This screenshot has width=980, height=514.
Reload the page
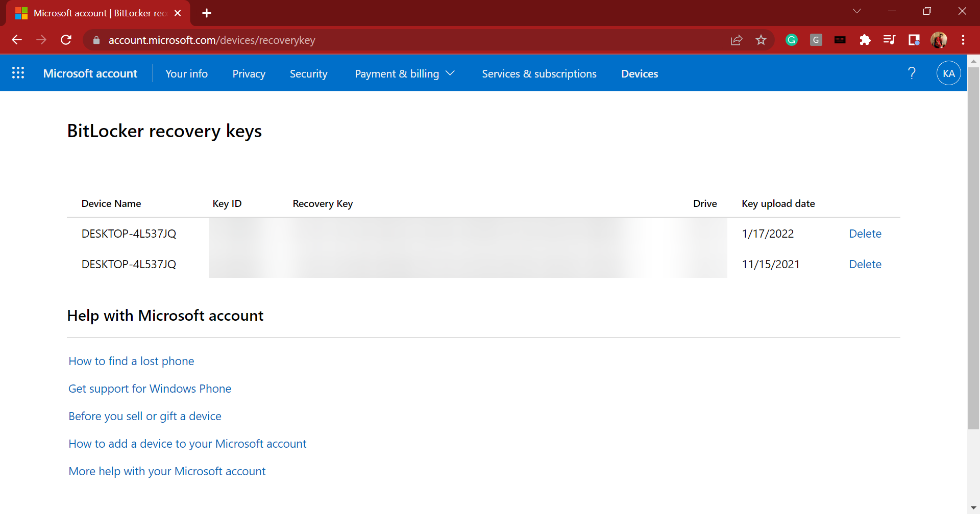point(66,40)
